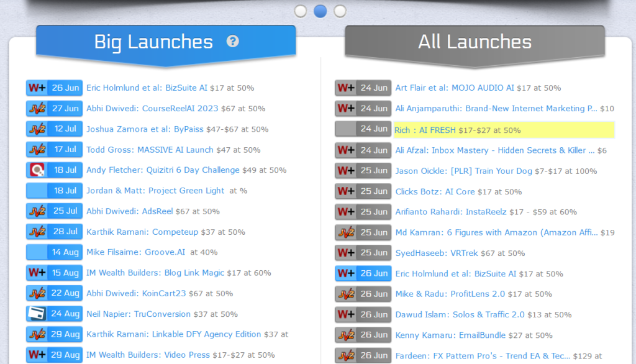The width and height of the screenshot is (636, 364).
Task: Open the Mike Filsaime: Groove.AI link
Action: (x=135, y=252)
